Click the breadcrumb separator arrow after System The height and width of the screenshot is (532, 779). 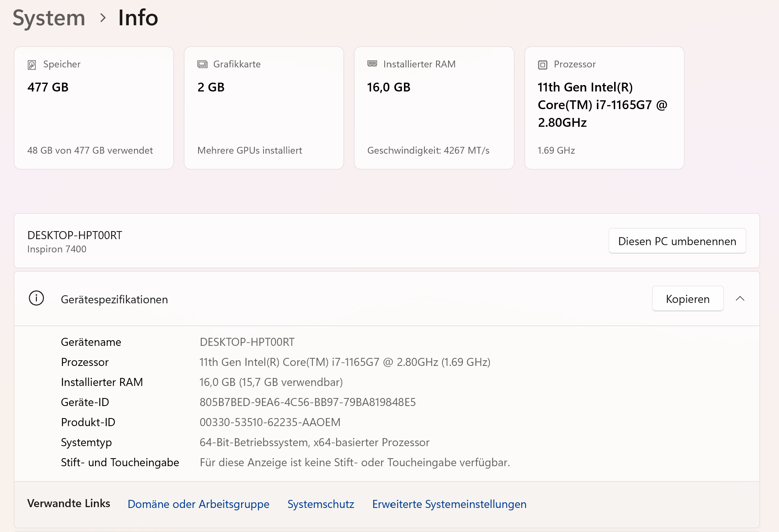(x=103, y=18)
